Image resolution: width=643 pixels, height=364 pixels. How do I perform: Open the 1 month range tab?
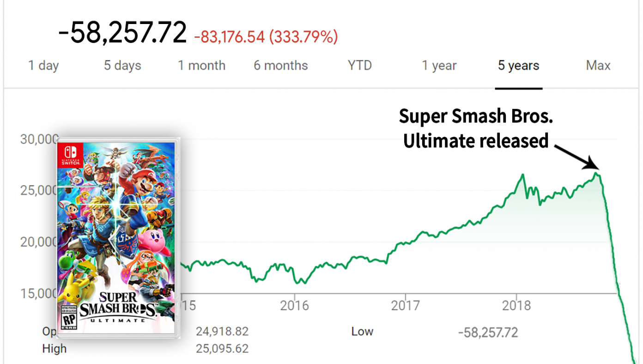202,66
